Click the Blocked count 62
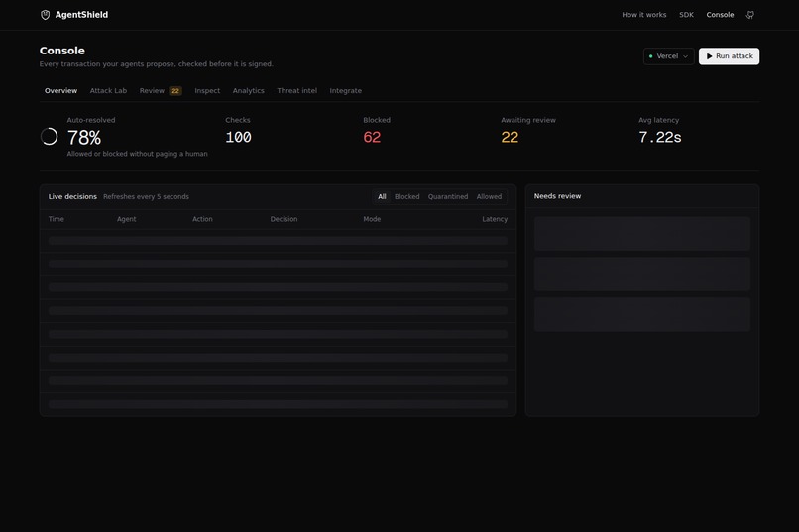This screenshot has height=532, width=799. (x=372, y=137)
